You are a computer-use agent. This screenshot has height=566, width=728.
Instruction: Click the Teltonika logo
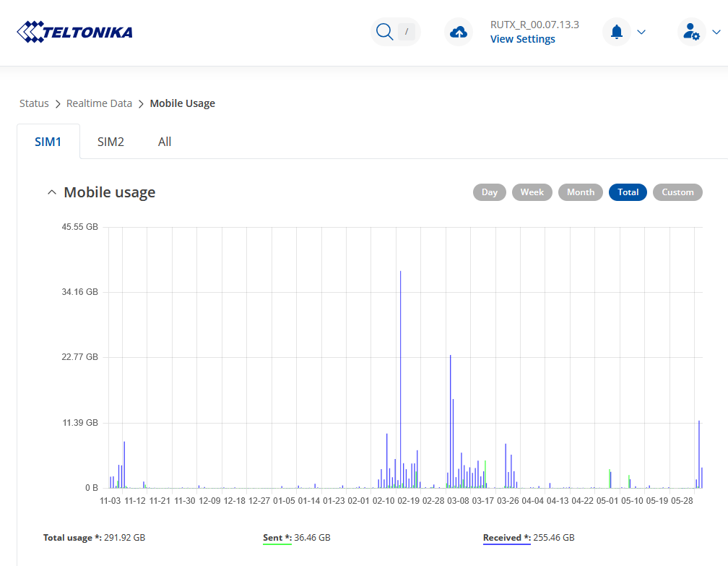click(74, 32)
